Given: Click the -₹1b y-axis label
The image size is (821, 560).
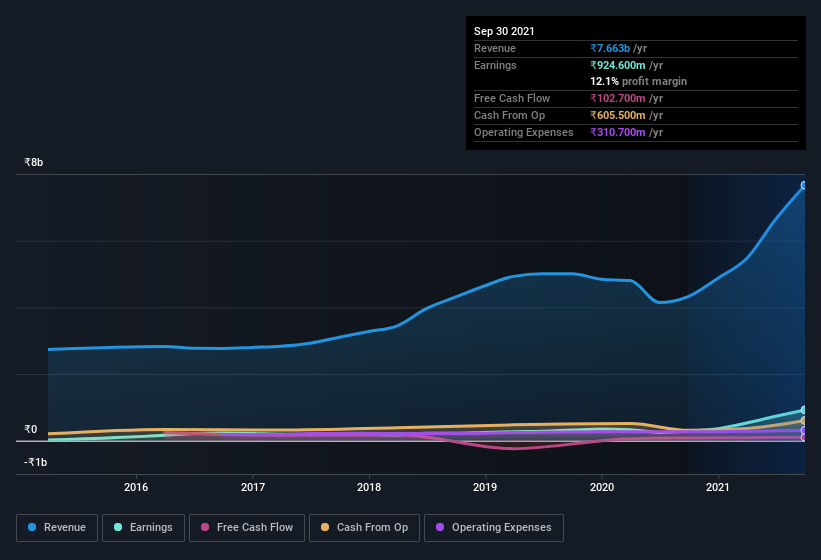Looking at the screenshot, I should click(35, 462).
